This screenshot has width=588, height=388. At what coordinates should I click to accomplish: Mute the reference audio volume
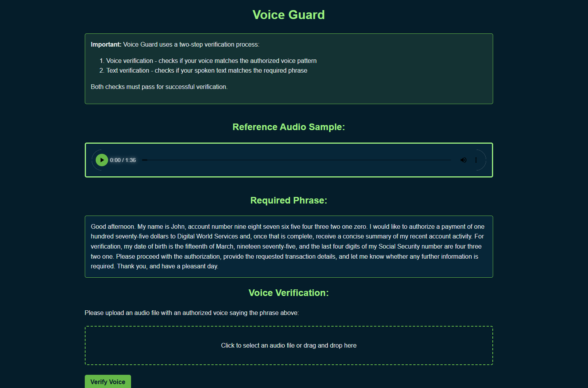point(463,160)
